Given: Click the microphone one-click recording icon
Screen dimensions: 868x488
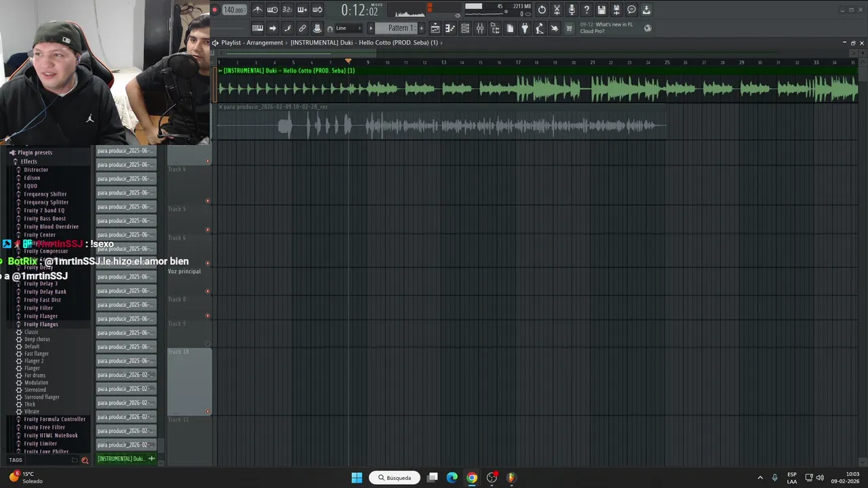Looking at the screenshot, I should point(572,9).
